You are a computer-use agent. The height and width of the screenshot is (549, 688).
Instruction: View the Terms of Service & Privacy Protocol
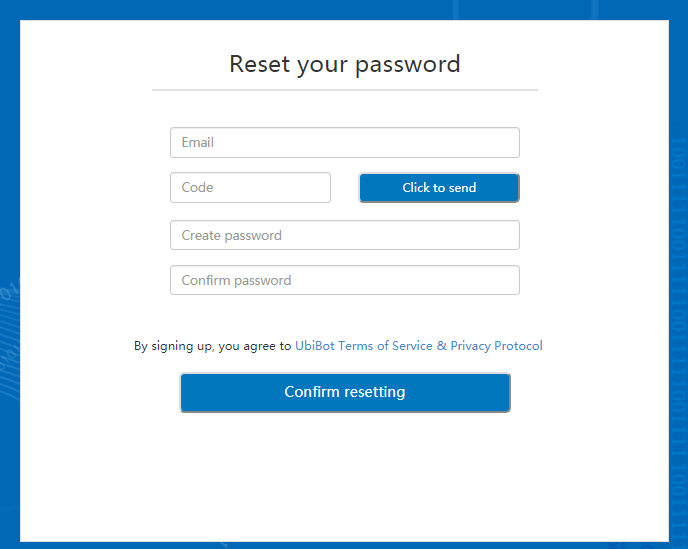point(419,346)
